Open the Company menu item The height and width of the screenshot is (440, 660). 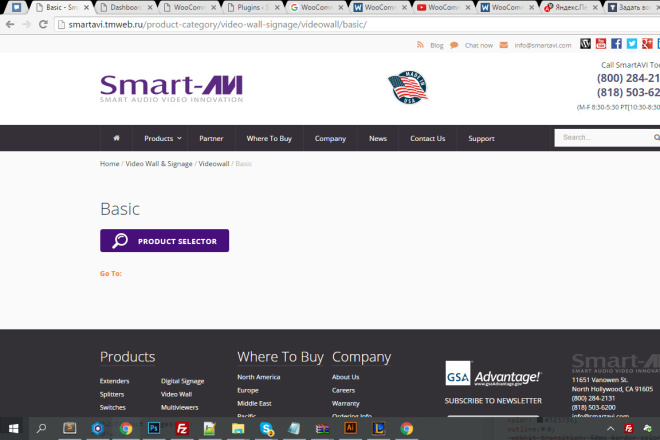(x=330, y=138)
